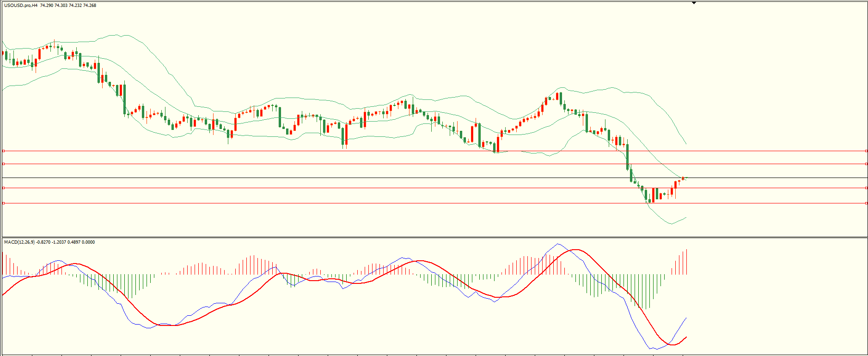Click the MACD(12,26,9) indicator label
Image resolution: width=868 pixels, height=356 pixels.
click(x=19, y=242)
